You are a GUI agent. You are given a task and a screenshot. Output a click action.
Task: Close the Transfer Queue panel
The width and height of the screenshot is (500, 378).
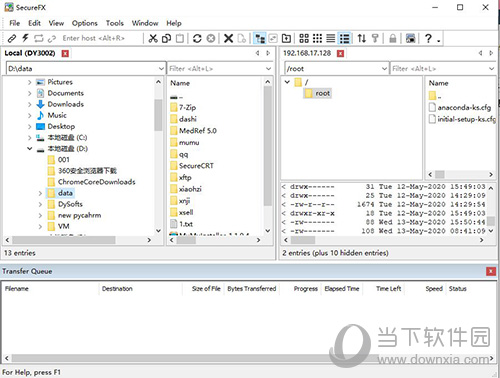(491, 271)
